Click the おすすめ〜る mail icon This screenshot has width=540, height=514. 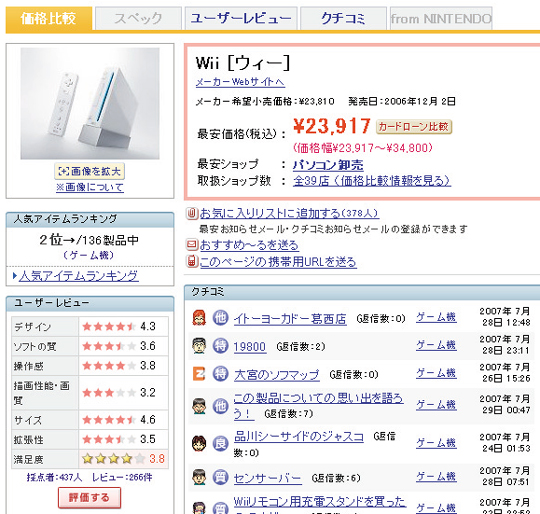[x=192, y=245]
